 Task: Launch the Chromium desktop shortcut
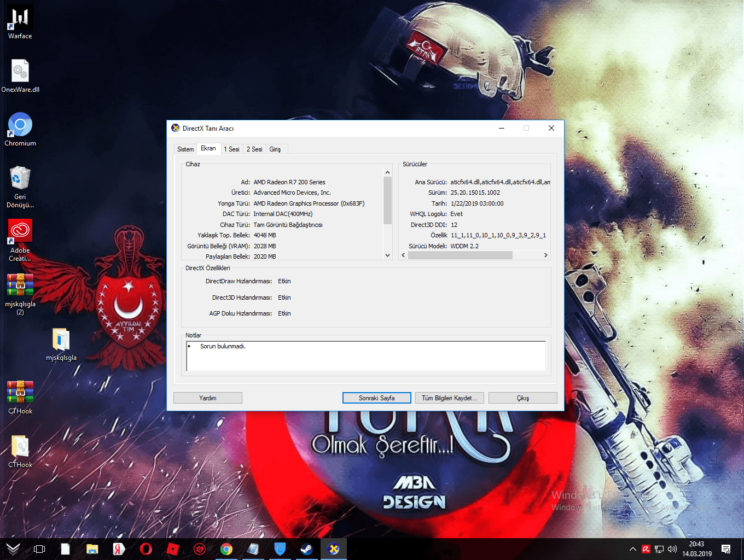click(x=20, y=129)
